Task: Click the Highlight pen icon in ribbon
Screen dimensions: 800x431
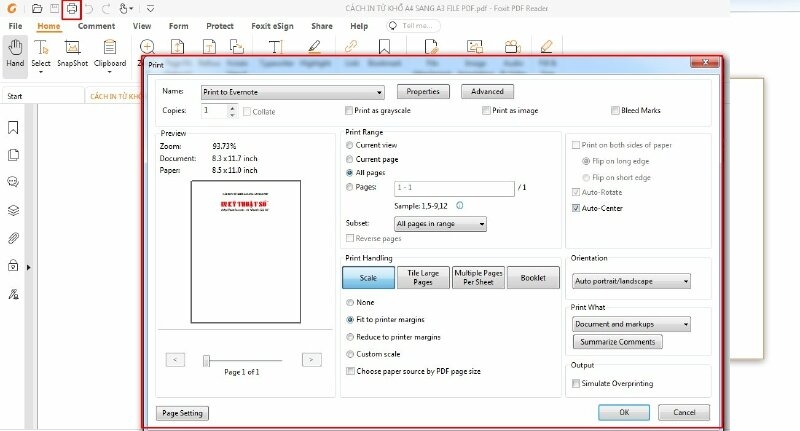Action: (x=315, y=47)
